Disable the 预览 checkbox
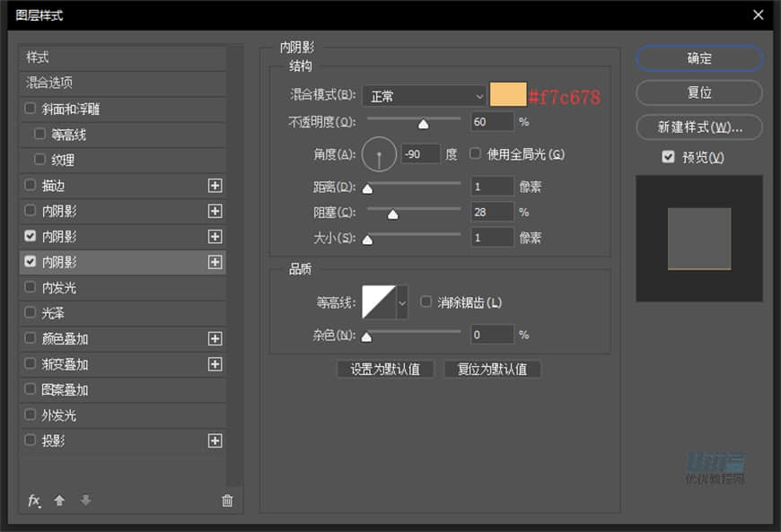Viewport: 781px width, 532px height. tap(667, 157)
